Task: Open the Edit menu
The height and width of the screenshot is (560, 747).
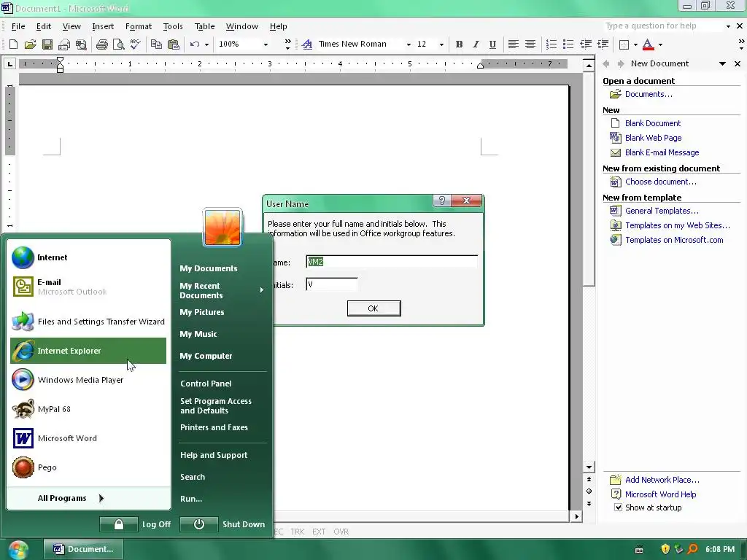Action: [x=43, y=26]
